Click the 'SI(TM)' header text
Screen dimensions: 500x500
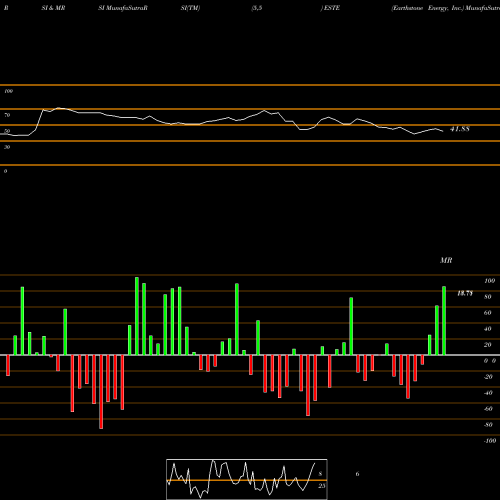[x=190, y=8]
